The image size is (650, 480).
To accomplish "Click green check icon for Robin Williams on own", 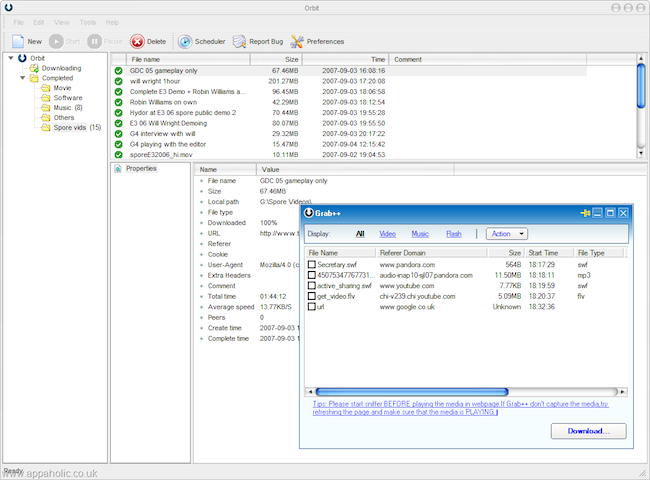I will tap(119, 102).
